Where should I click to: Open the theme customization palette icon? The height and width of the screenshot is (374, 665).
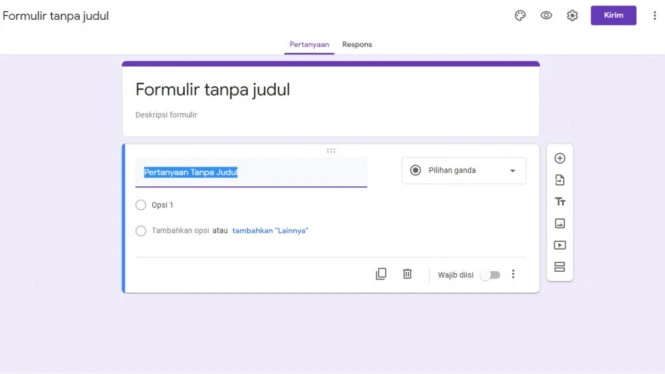point(520,16)
